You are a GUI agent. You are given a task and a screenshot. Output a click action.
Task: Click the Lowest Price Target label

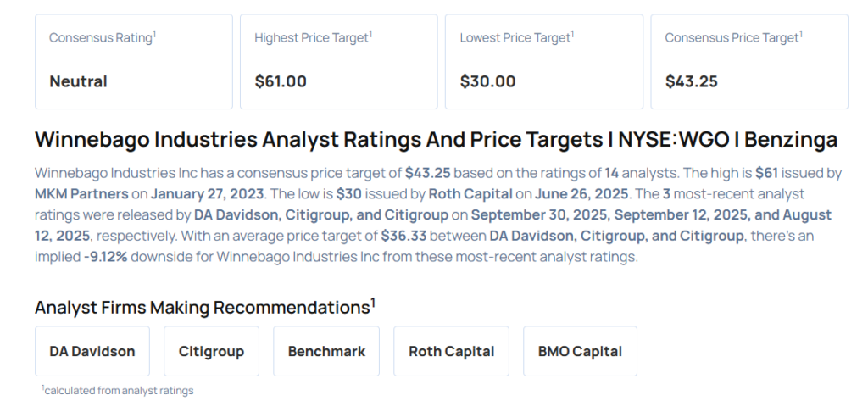pyautogui.click(x=515, y=38)
